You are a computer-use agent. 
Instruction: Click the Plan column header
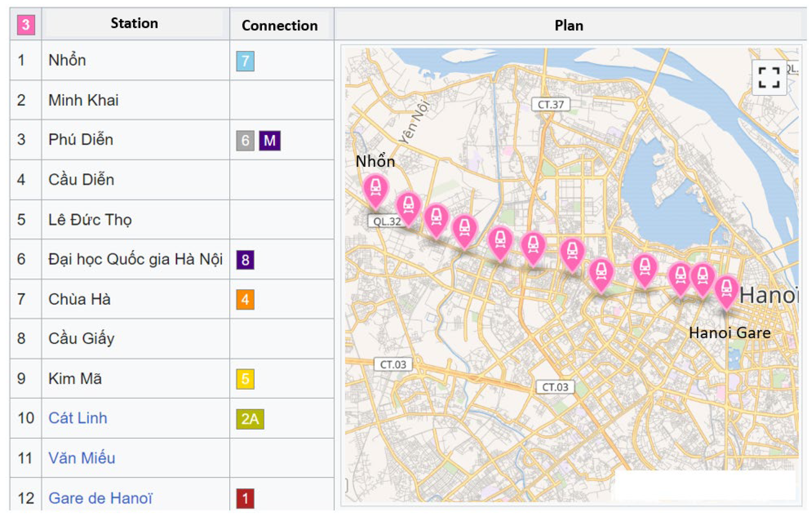pos(569,26)
